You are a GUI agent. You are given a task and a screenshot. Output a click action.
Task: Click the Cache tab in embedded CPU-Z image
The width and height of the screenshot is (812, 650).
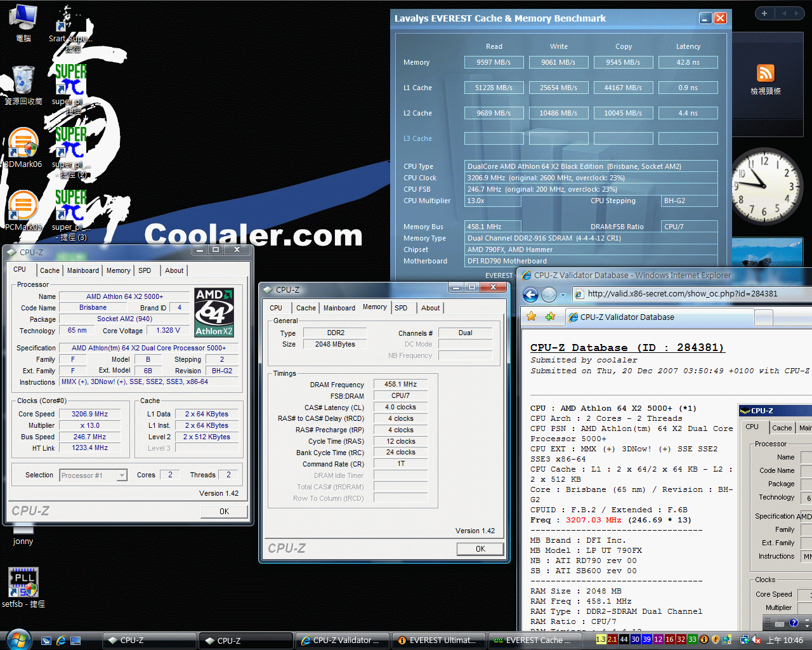click(782, 428)
